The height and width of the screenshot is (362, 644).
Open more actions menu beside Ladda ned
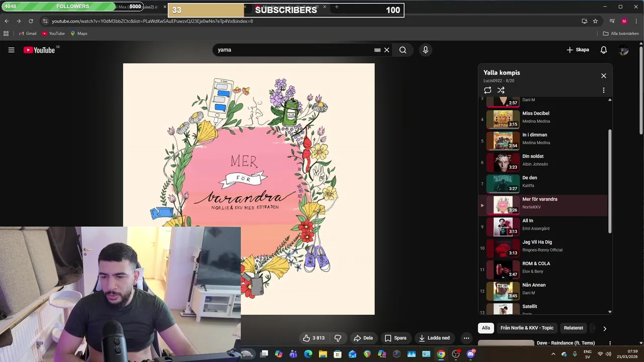(466, 338)
